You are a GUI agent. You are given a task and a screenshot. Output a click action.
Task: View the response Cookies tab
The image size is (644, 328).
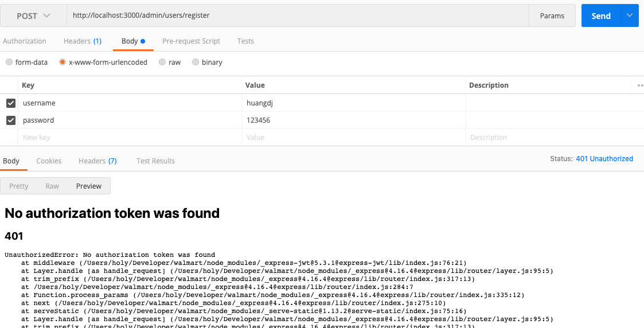pos(49,161)
